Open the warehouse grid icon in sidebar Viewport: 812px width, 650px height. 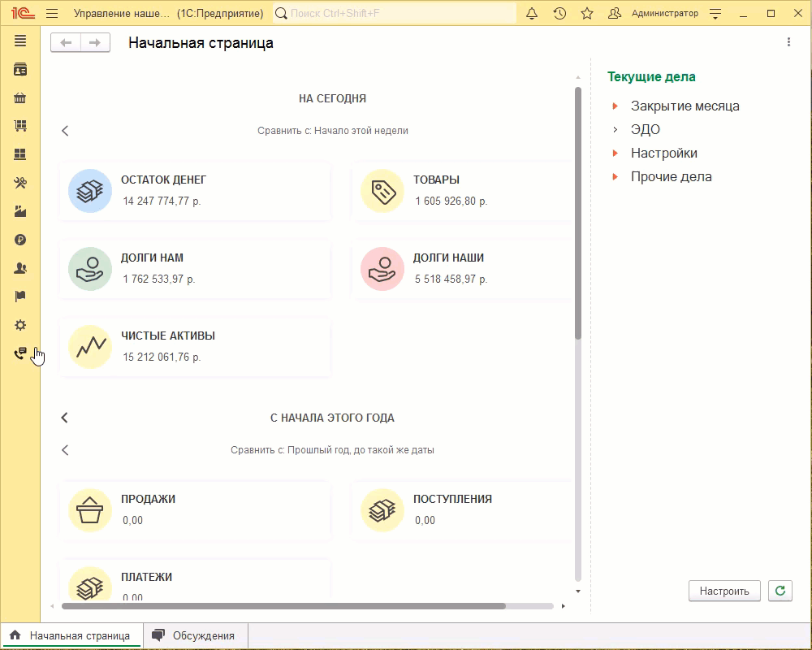(x=20, y=154)
